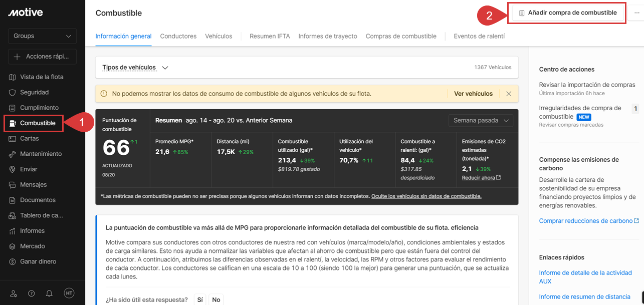Image resolution: width=644 pixels, height=305 pixels.
Task: Click the plus icon in Acciones rápidas
Action: click(x=18, y=57)
